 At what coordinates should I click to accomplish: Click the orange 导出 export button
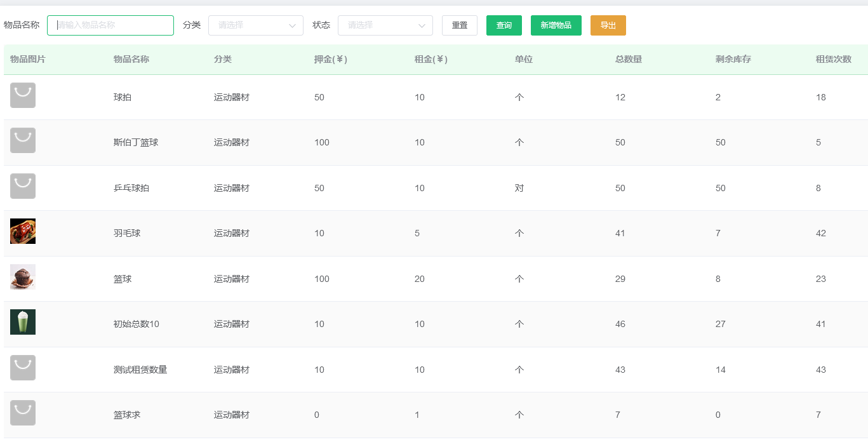[x=608, y=25]
